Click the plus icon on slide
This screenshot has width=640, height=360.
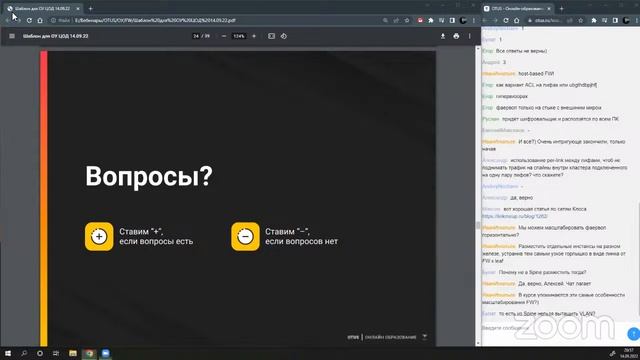(99, 236)
